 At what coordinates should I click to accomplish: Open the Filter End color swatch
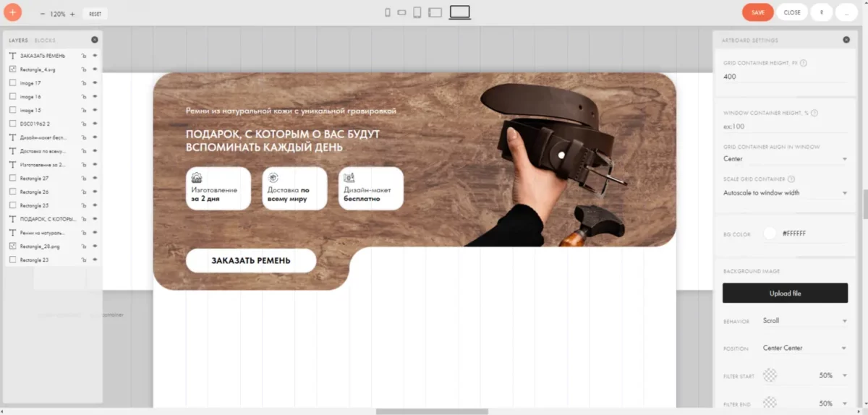pyautogui.click(x=770, y=403)
